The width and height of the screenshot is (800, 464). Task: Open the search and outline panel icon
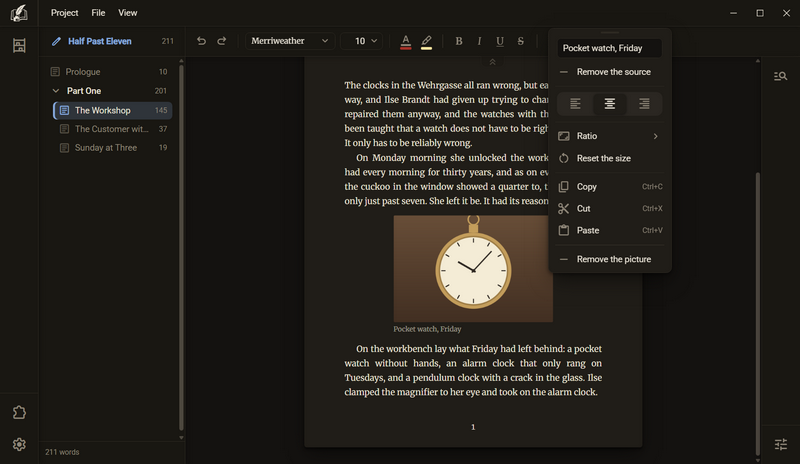(780, 76)
